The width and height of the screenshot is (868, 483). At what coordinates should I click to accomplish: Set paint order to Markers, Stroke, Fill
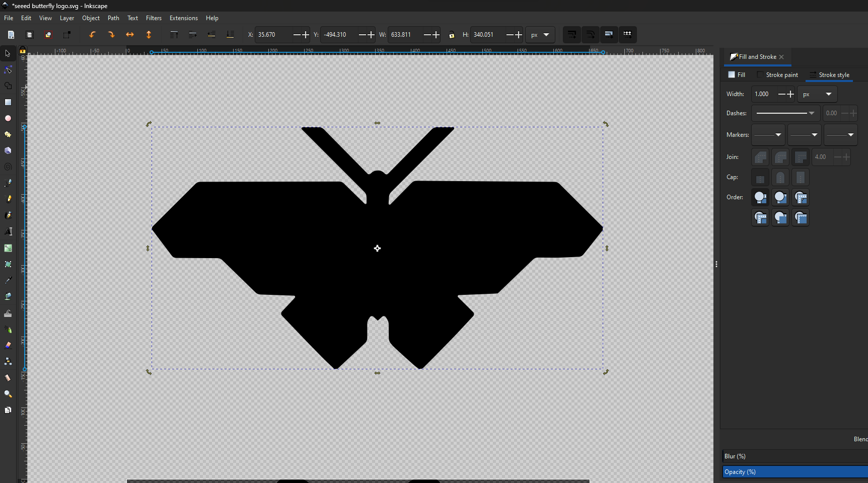[x=801, y=217]
